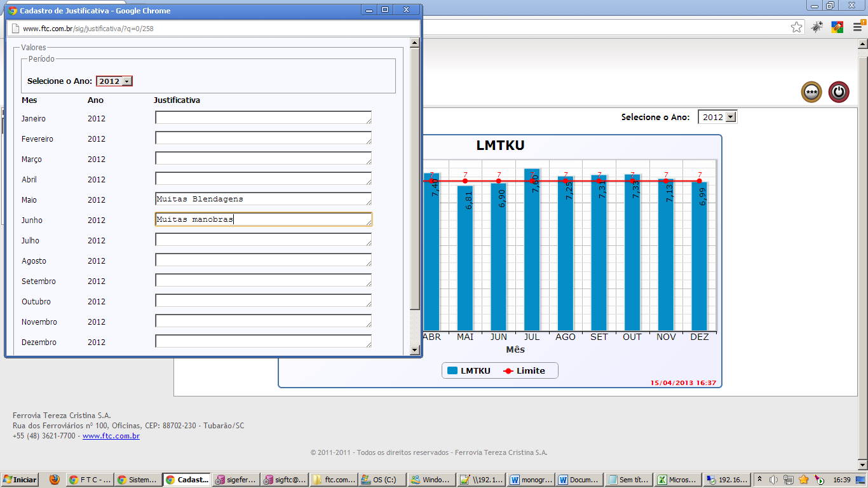This screenshot has width=868, height=488.
Task: Click the Justificativa column header
Action: coord(177,100)
